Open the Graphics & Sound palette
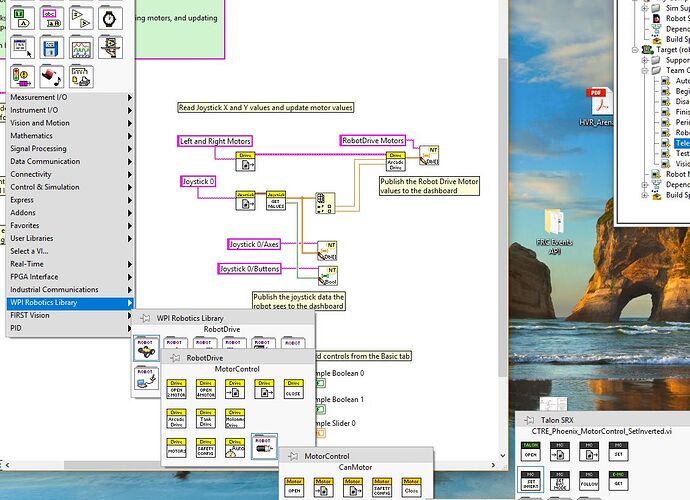The image size is (690, 500). tap(51, 77)
